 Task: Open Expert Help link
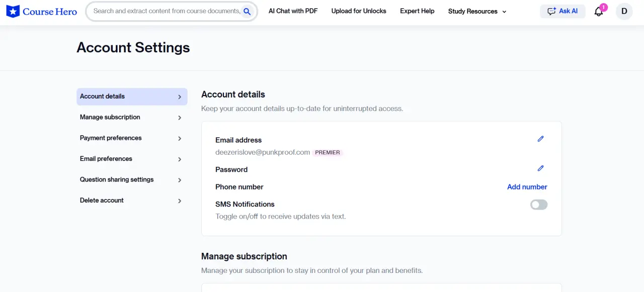coord(417,11)
